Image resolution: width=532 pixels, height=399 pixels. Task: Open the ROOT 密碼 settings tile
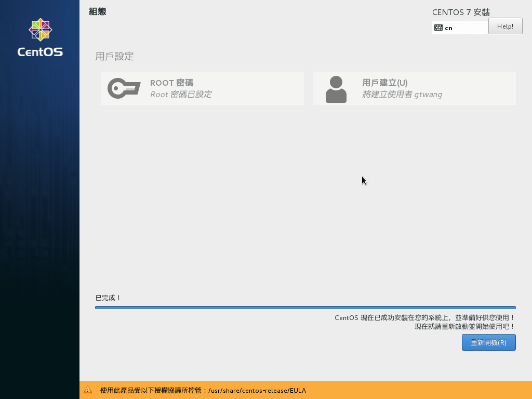[203, 88]
